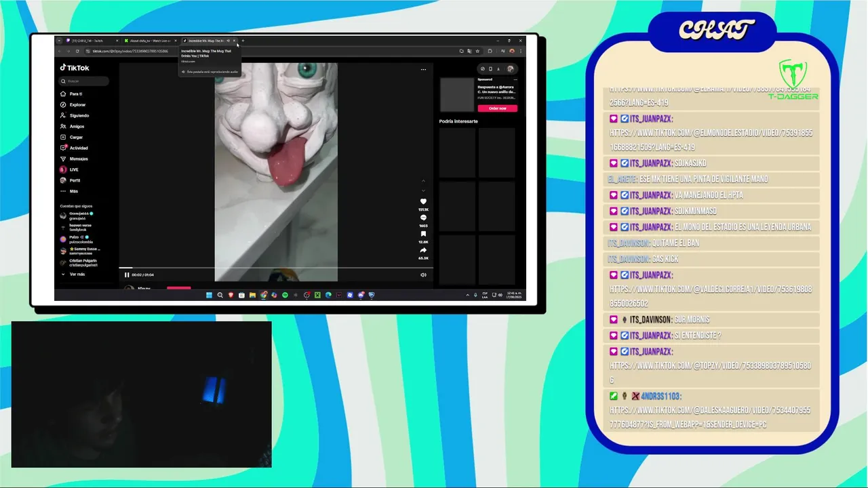Go to next video down arrow
The height and width of the screenshot is (488, 868).
(x=423, y=190)
